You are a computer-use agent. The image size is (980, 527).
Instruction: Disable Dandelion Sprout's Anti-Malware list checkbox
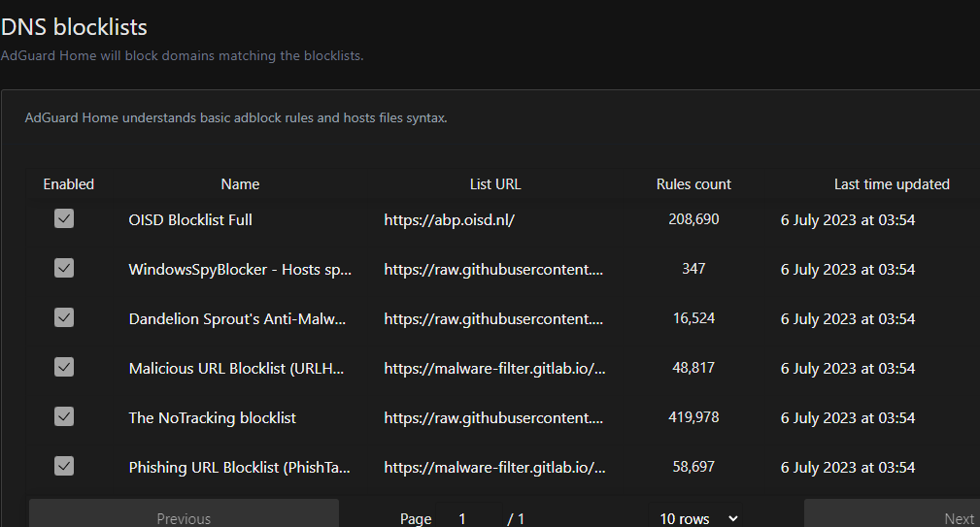(x=64, y=317)
